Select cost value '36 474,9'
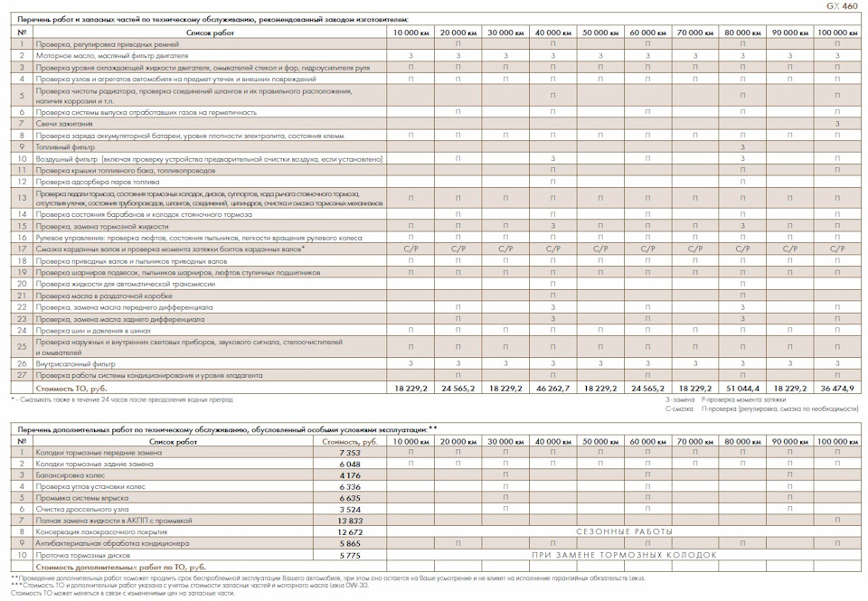868x601 pixels. point(837,389)
